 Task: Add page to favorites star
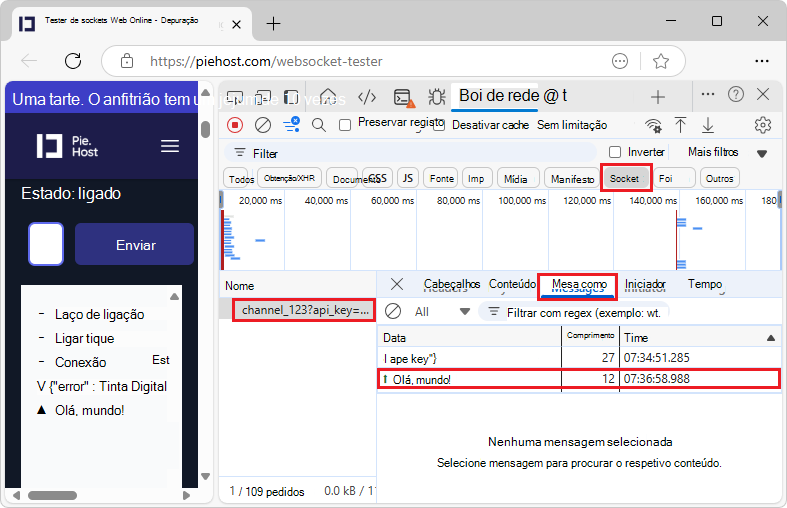click(661, 61)
